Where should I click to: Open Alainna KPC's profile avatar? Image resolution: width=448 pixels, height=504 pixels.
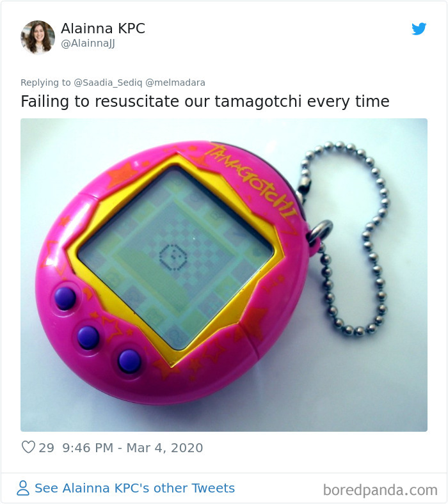click(x=38, y=37)
